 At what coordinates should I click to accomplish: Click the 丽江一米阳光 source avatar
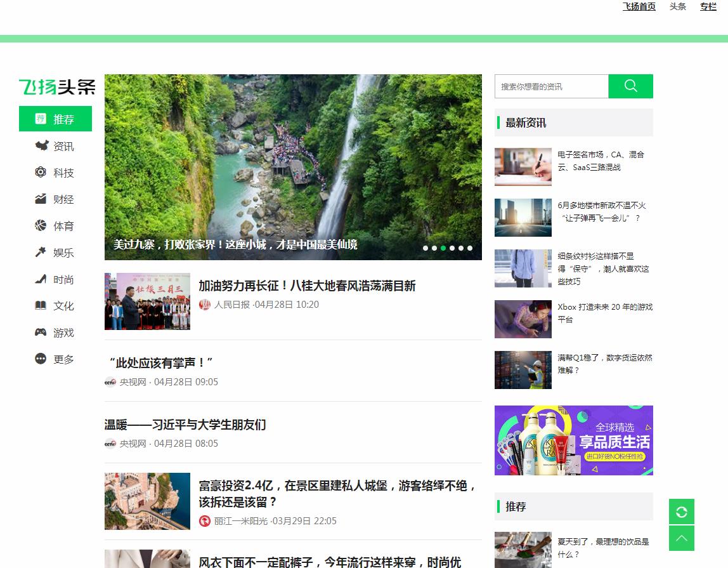pos(205,521)
